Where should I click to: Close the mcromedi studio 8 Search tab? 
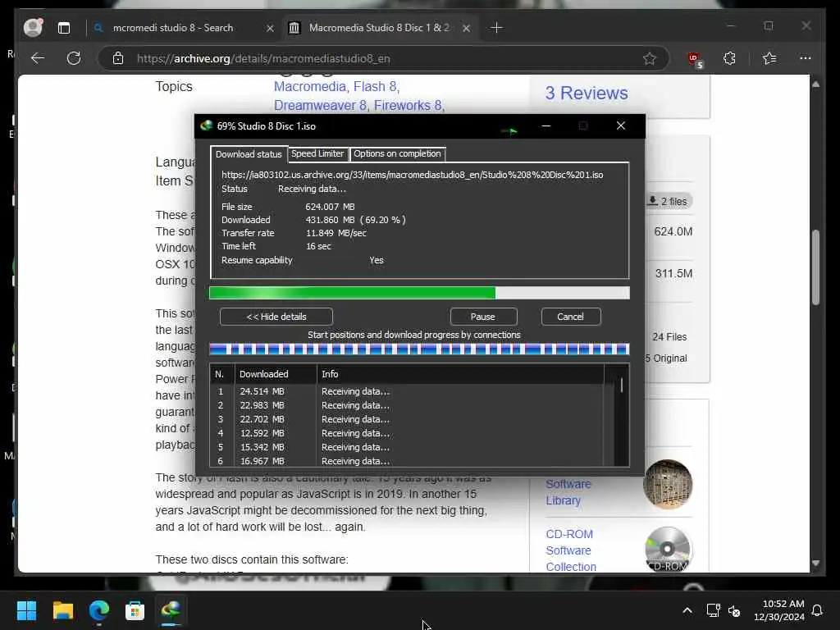point(270,28)
